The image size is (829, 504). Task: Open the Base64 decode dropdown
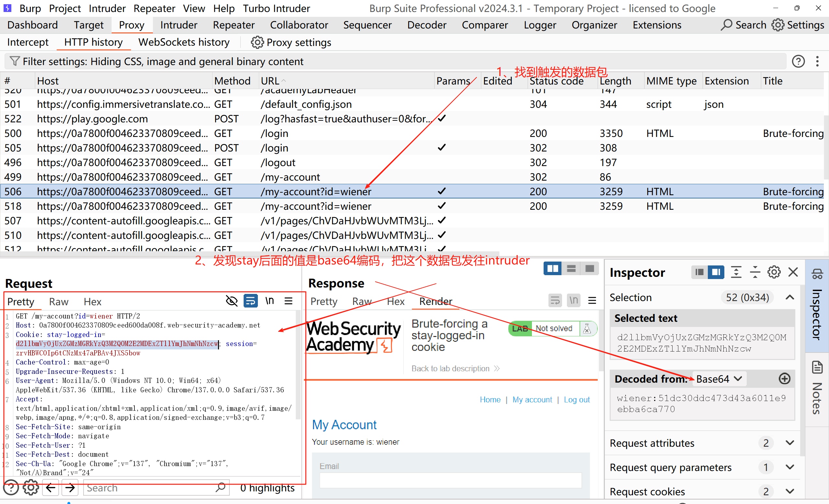(x=719, y=379)
